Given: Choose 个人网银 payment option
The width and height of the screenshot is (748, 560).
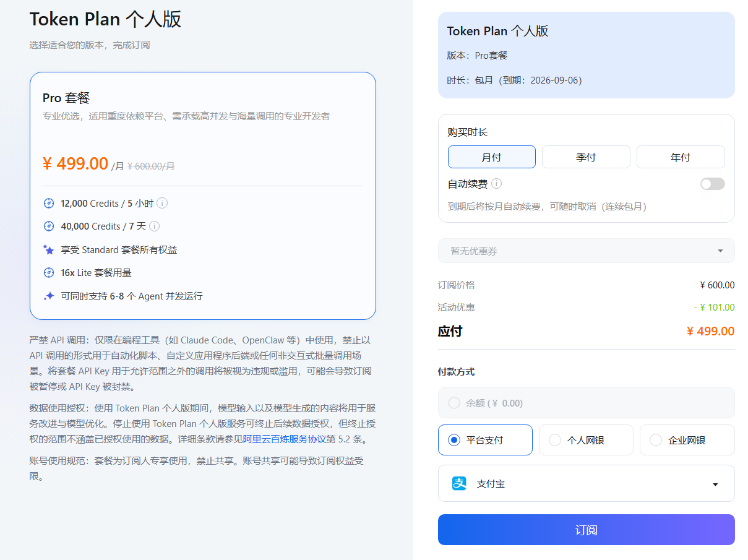Looking at the screenshot, I should click(586, 440).
